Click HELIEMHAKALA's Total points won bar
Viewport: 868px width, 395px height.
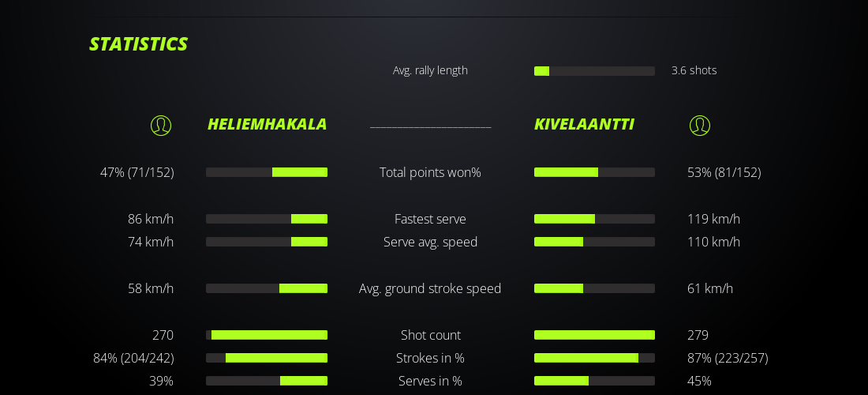coord(267,172)
